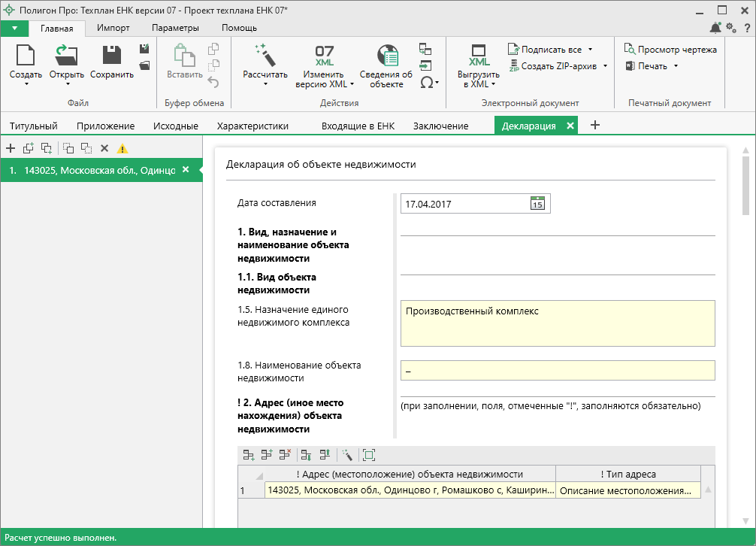This screenshot has width=756, height=546.
Task: Click the Сохранить floppy disk icon
Action: pos(112,55)
